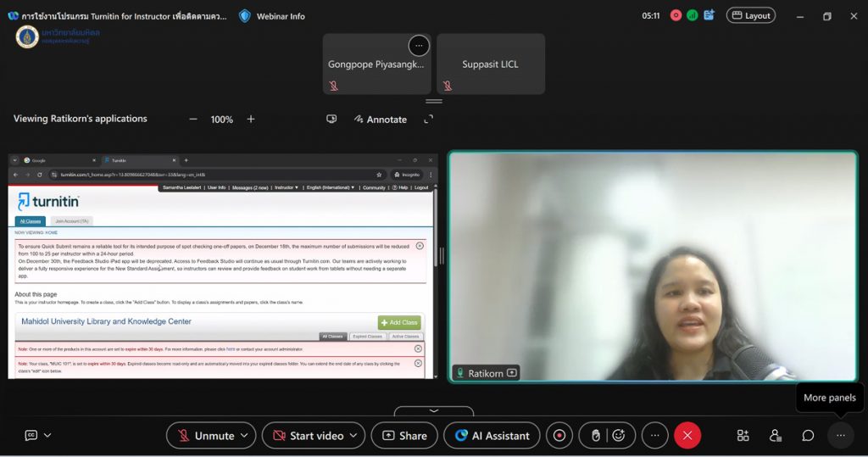Screen dimensions: 868x457
Task: Open the Participants panel
Action: (x=775, y=436)
